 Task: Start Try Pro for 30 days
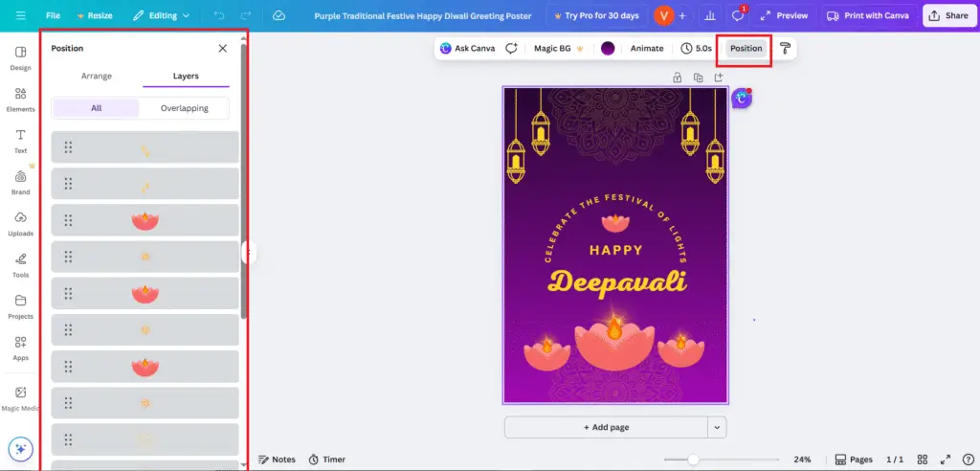[x=596, y=15]
